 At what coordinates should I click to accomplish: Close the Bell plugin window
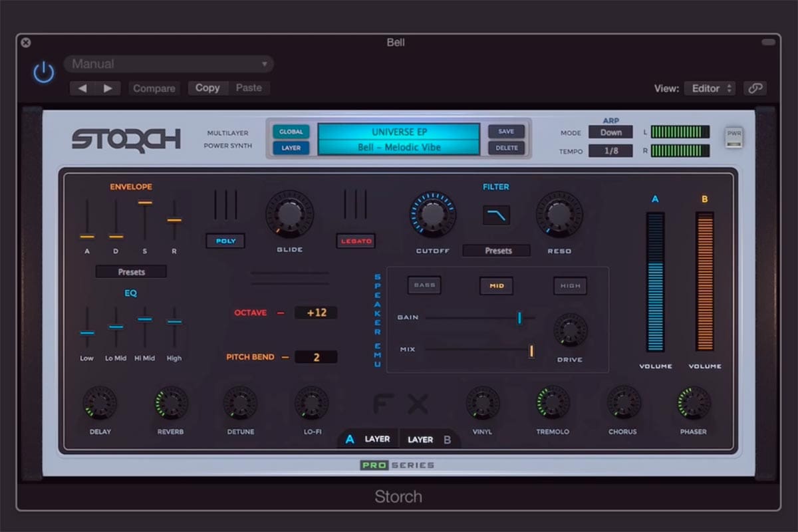point(25,43)
